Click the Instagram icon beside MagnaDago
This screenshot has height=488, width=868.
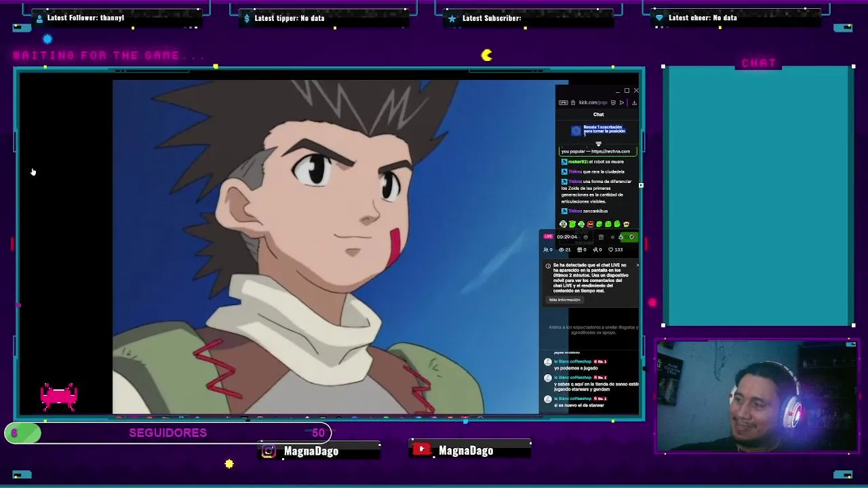(x=269, y=451)
